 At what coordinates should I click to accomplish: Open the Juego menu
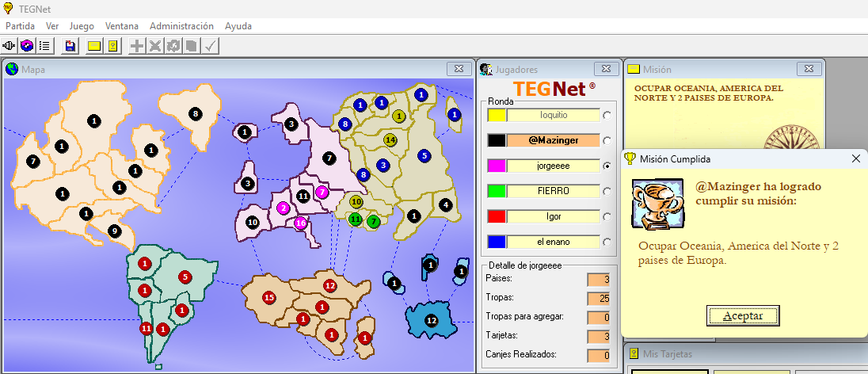(x=82, y=26)
